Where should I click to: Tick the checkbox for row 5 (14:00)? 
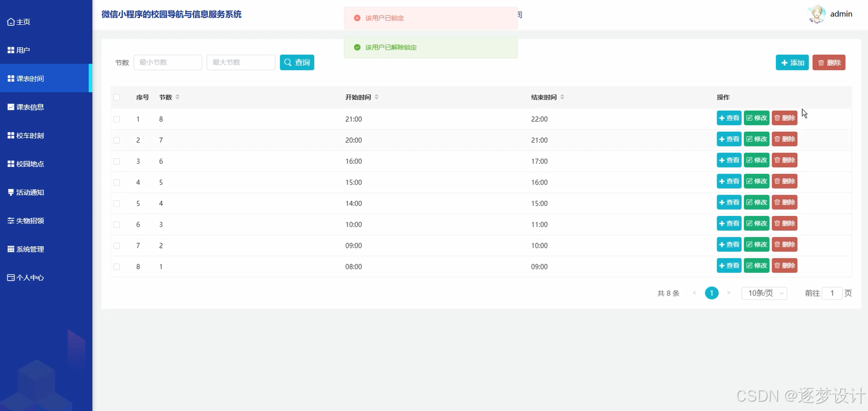click(117, 203)
